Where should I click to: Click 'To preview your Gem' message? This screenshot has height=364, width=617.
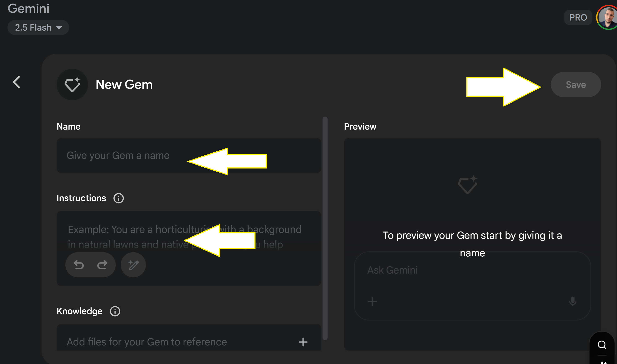tap(472, 244)
